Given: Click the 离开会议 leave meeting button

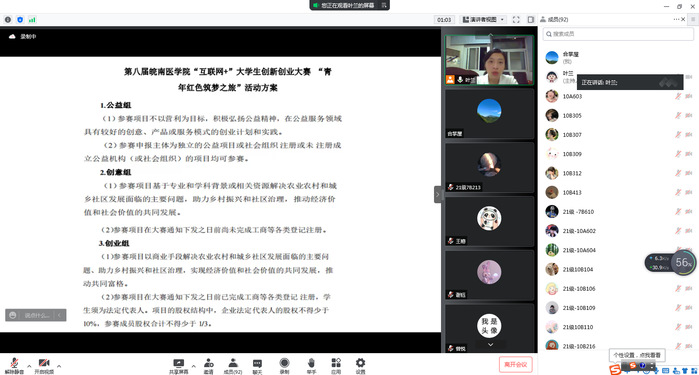Looking at the screenshot, I should tap(516, 364).
